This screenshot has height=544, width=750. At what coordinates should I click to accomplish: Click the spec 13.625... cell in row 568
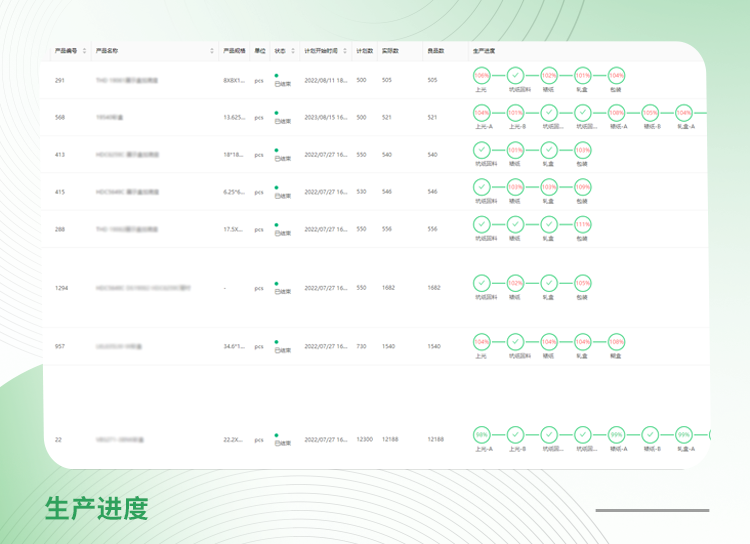(234, 117)
